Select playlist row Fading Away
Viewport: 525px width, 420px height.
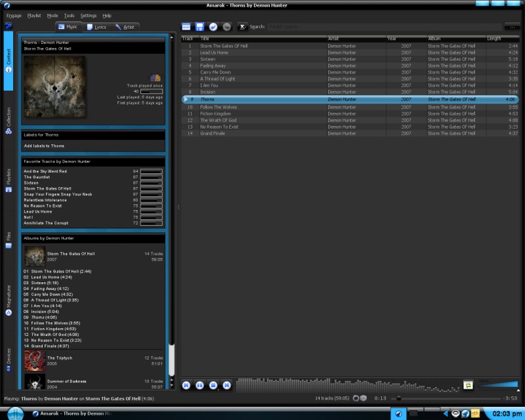(350, 66)
